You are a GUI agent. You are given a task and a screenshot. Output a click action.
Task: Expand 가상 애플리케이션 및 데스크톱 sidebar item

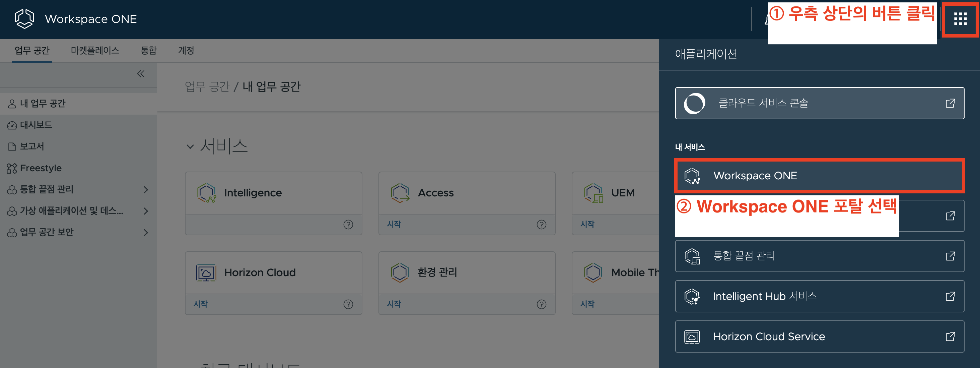[146, 211]
